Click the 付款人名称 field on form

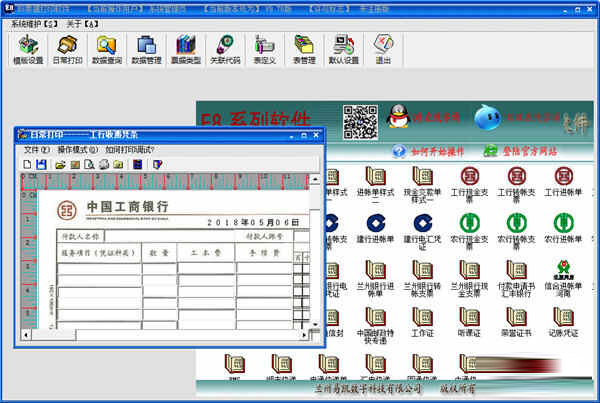click(x=81, y=237)
